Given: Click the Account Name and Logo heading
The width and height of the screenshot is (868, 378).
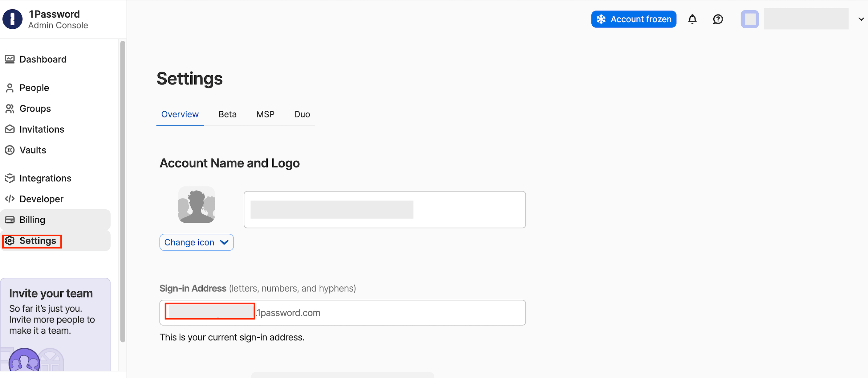Looking at the screenshot, I should click(x=229, y=163).
